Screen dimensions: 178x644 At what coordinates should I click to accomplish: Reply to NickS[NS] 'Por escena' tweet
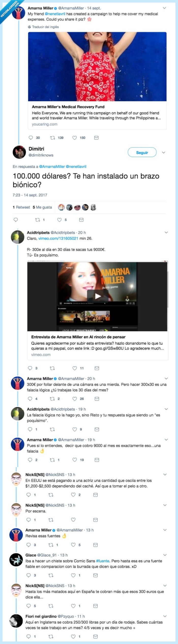click(28, 520)
